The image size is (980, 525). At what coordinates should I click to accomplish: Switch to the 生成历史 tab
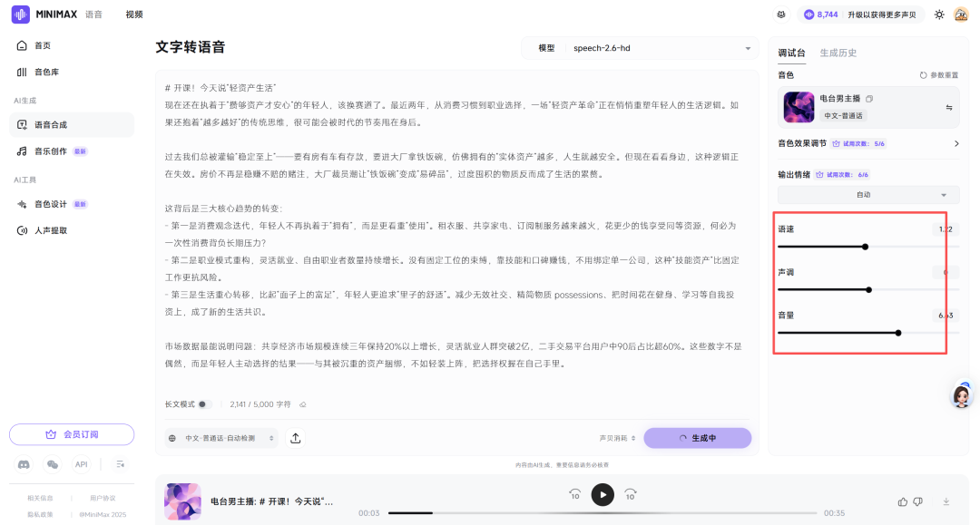pyautogui.click(x=838, y=53)
